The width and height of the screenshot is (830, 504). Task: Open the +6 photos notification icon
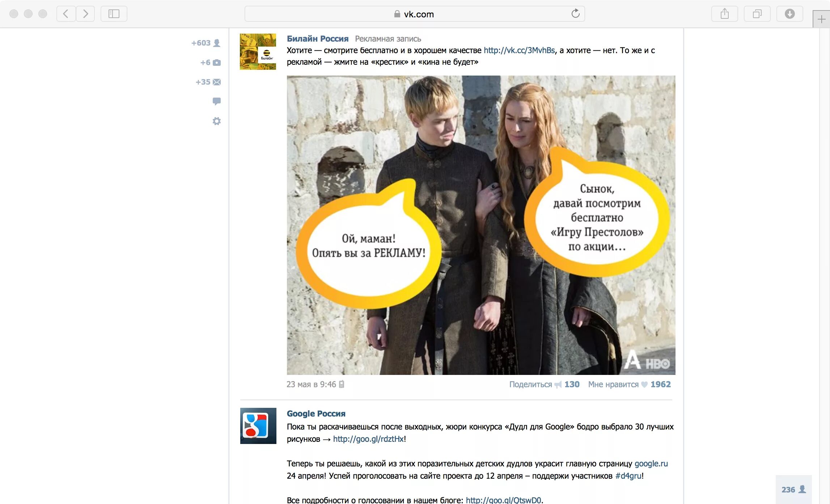pos(216,63)
